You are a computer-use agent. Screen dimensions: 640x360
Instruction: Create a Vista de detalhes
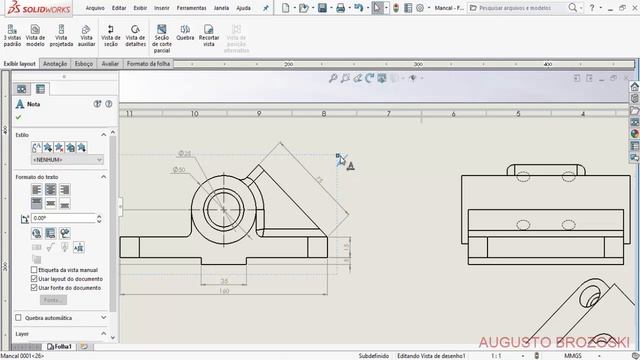[x=135, y=35]
